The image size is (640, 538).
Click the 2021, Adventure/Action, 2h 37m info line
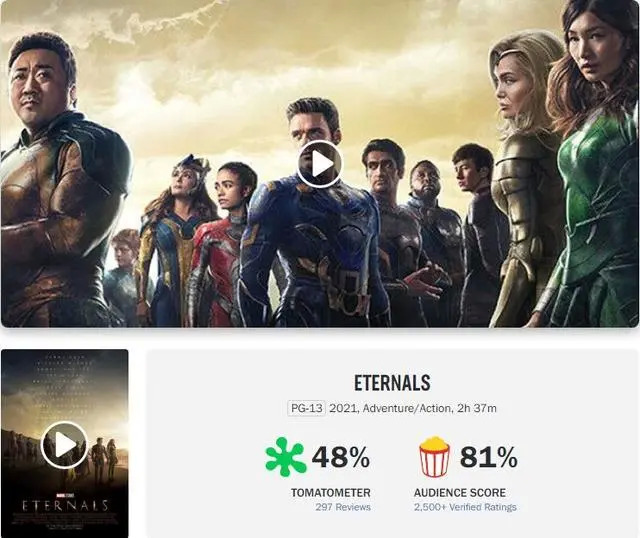click(x=413, y=408)
